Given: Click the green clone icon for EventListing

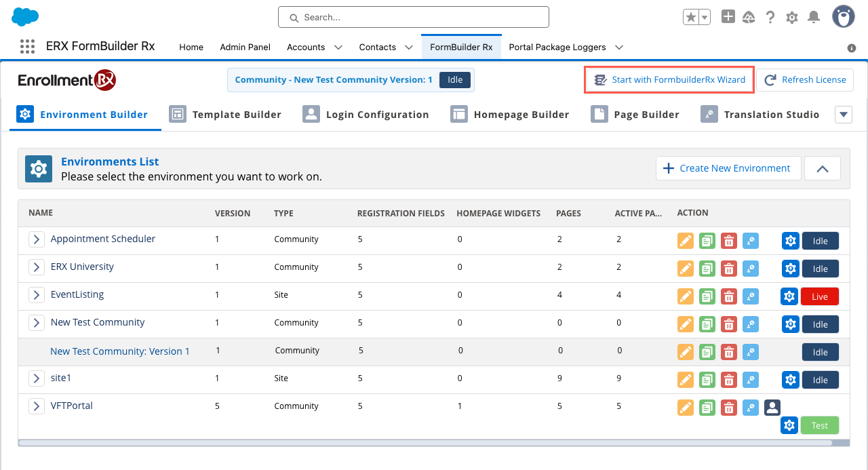Looking at the screenshot, I should [x=707, y=296].
